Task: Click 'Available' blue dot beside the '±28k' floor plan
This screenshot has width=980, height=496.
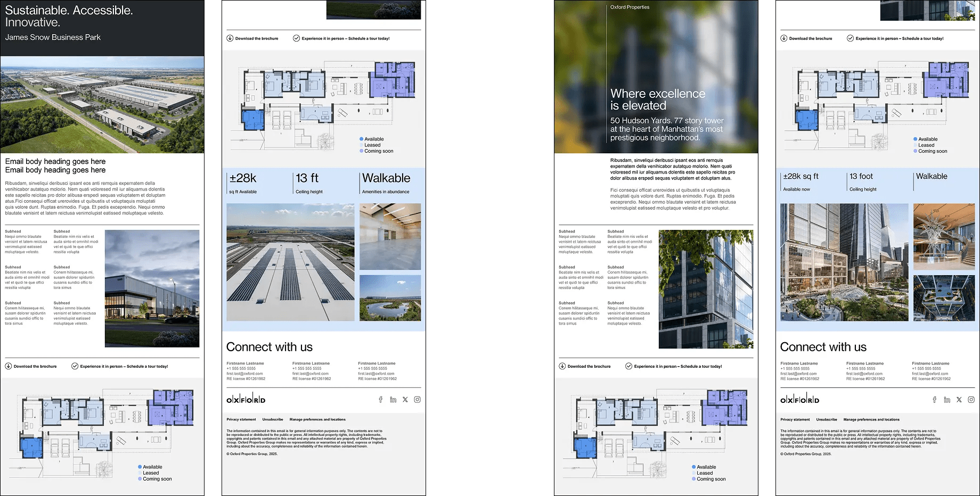Action: (362, 139)
